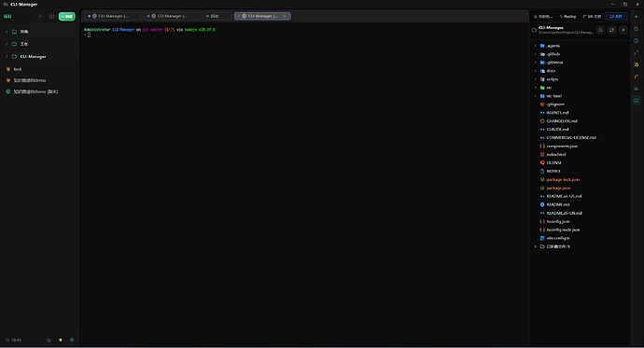Click the folder icon beside CLI-Manager panel title

[534, 30]
